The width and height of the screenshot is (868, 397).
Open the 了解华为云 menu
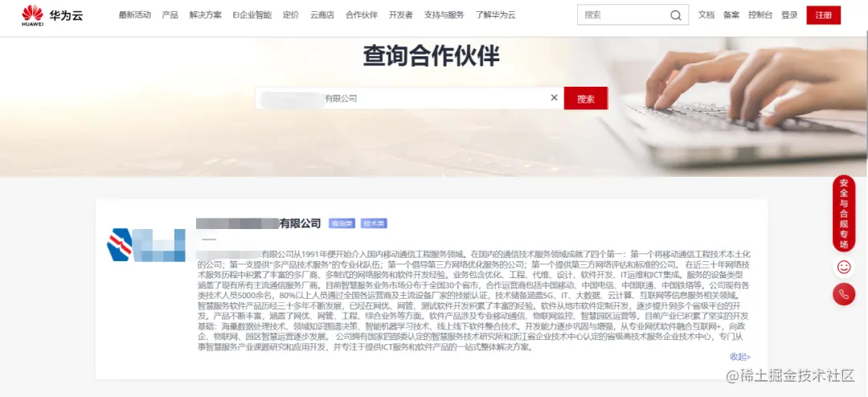pos(495,15)
